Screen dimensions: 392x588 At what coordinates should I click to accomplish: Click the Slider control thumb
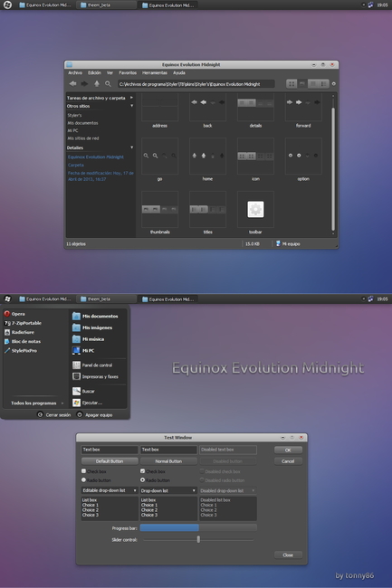click(198, 539)
